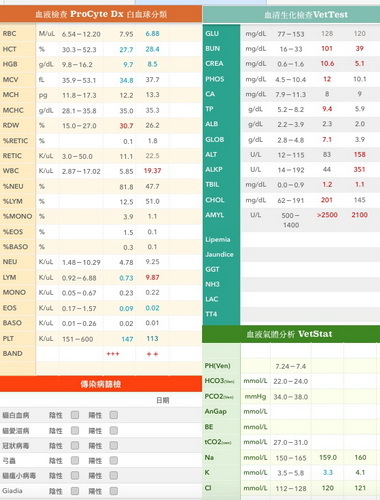Screen dimensions: 380x500
Task: Click the 日期 date column label
Action: tap(163, 400)
